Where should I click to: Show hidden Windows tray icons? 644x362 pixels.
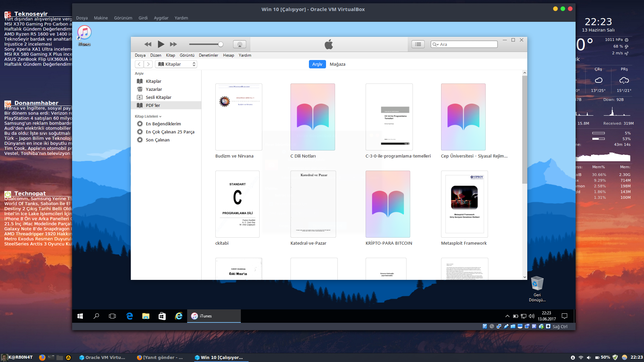[507, 316]
